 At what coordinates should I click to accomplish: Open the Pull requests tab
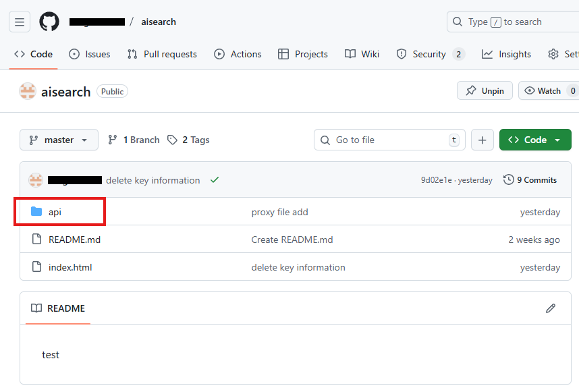[x=162, y=54]
